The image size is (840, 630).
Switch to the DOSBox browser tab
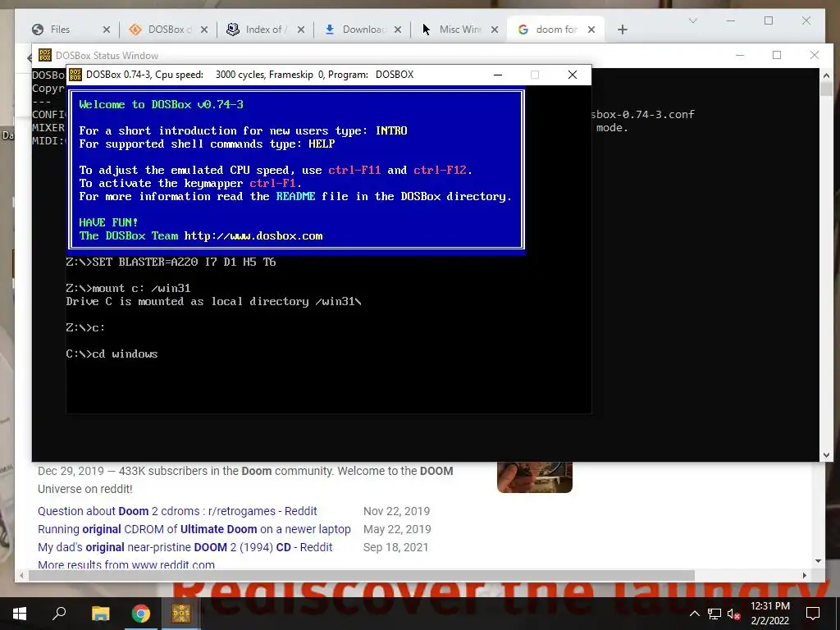(x=169, y=30)
